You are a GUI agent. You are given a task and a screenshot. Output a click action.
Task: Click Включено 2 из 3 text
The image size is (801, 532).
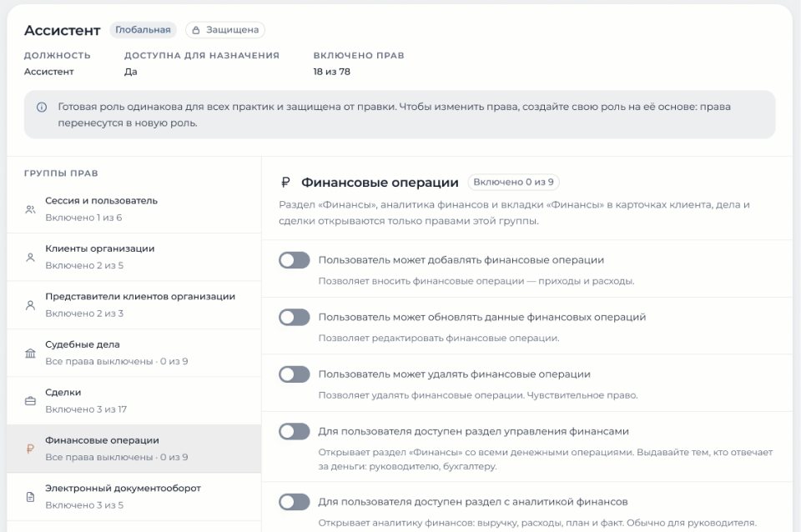(84, 314)
